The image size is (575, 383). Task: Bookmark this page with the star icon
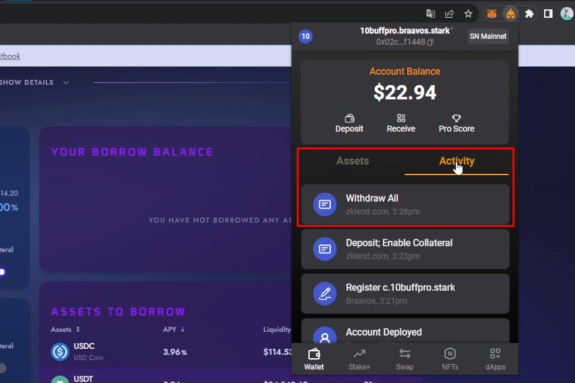468,14
